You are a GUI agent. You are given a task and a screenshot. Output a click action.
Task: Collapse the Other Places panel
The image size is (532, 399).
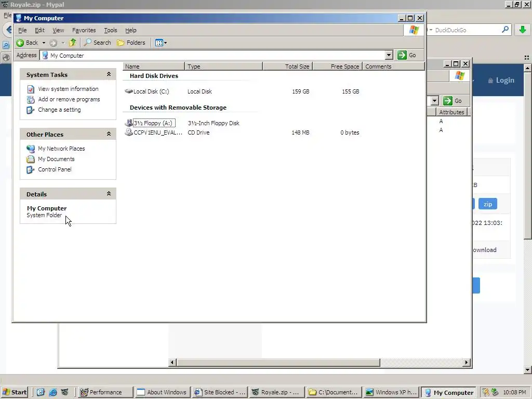(109, 134)
